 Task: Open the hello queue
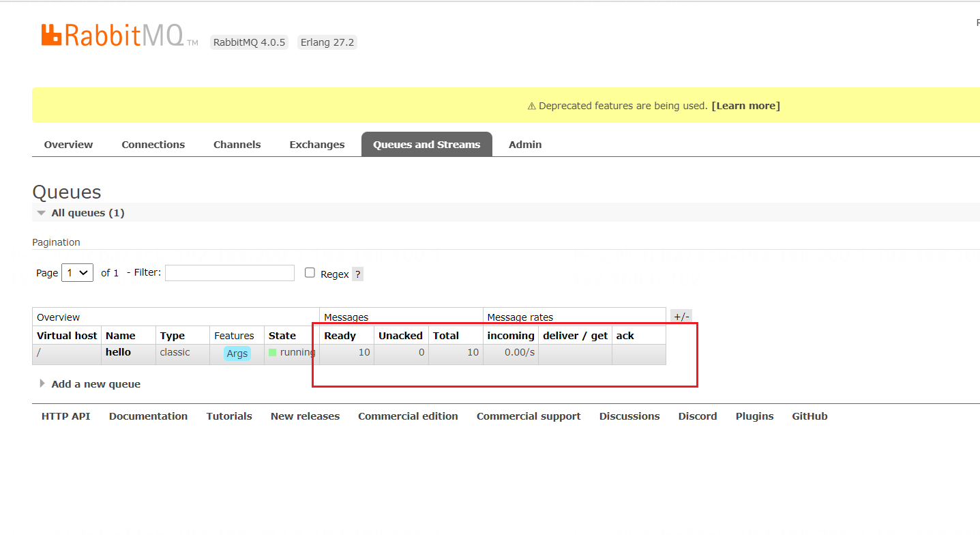[x=118, y=352]
